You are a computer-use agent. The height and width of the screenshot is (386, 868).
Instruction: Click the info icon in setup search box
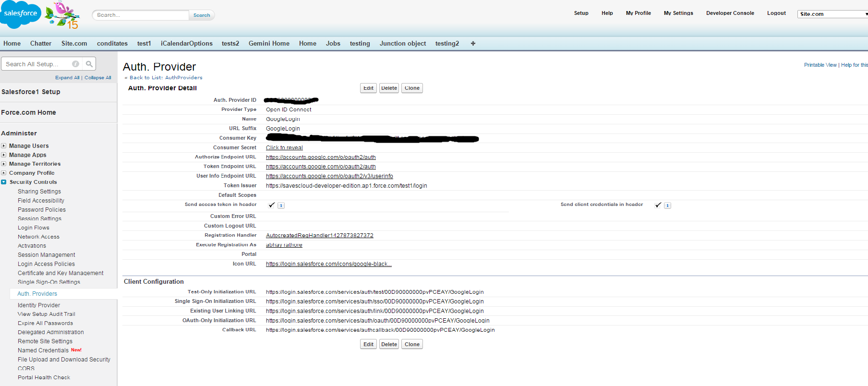click(75, 64)
